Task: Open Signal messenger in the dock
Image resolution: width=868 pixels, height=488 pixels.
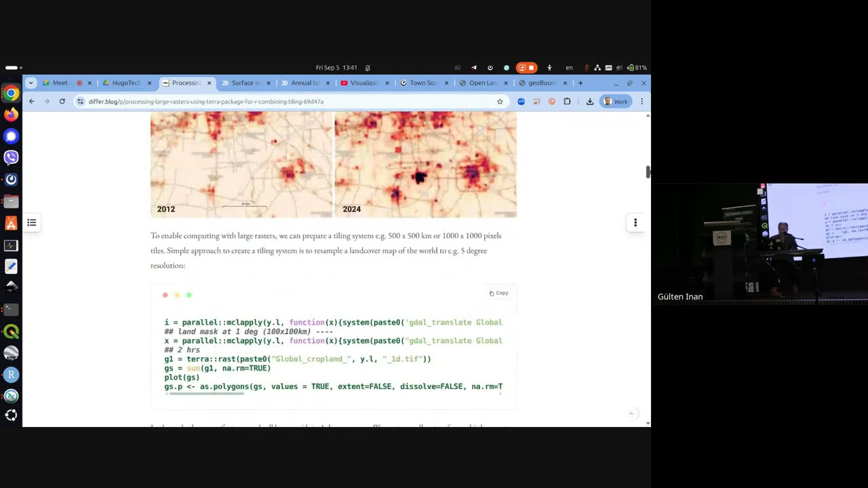Action: coord(11,136)
